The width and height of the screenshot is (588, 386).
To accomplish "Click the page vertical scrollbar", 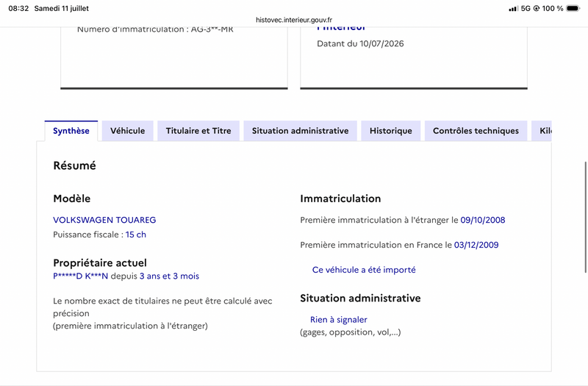I will 586,217.
